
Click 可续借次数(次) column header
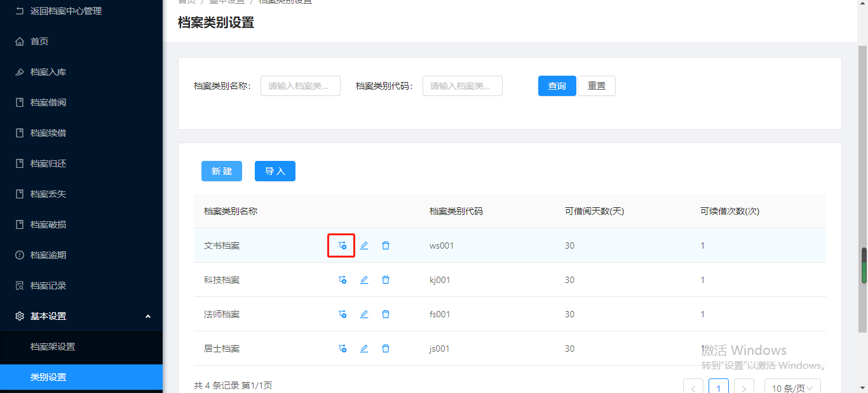coord(729,211)
